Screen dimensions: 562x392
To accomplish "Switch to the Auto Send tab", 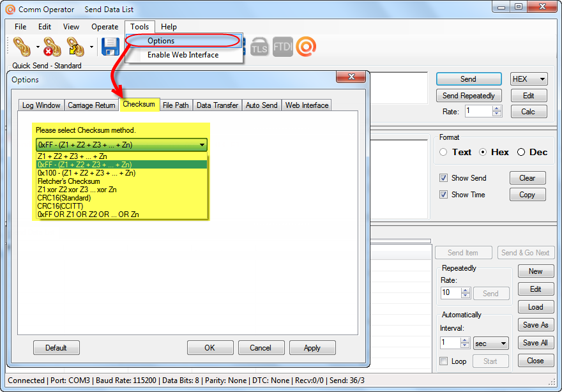I will click(262, 105).
